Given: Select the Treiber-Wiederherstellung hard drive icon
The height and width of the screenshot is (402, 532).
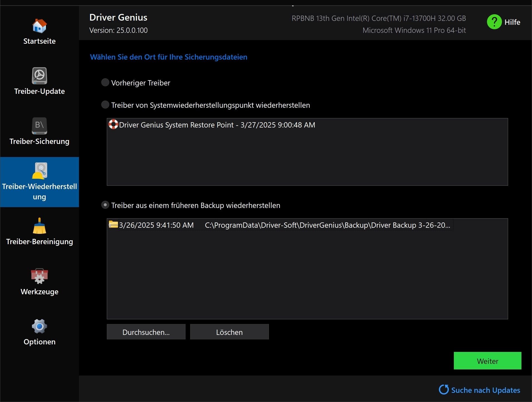Looking at the screenshot, I should (x=39, y=170).
